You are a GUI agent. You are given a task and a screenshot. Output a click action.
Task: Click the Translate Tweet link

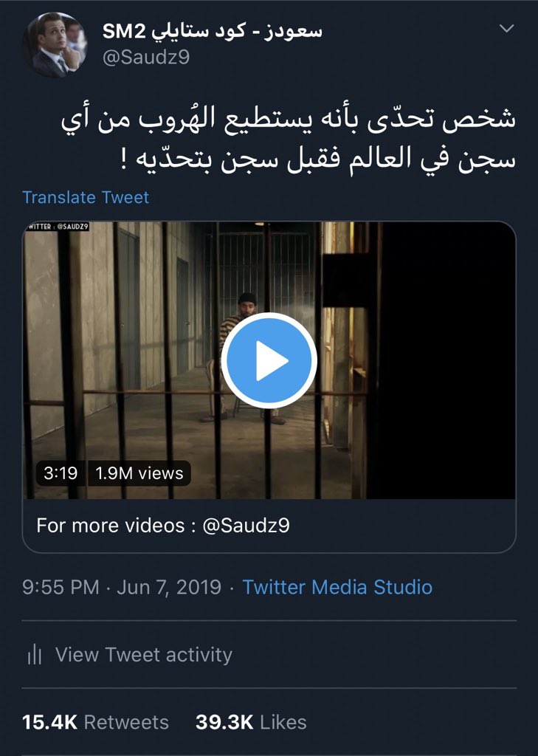click(x=86, y=197)
